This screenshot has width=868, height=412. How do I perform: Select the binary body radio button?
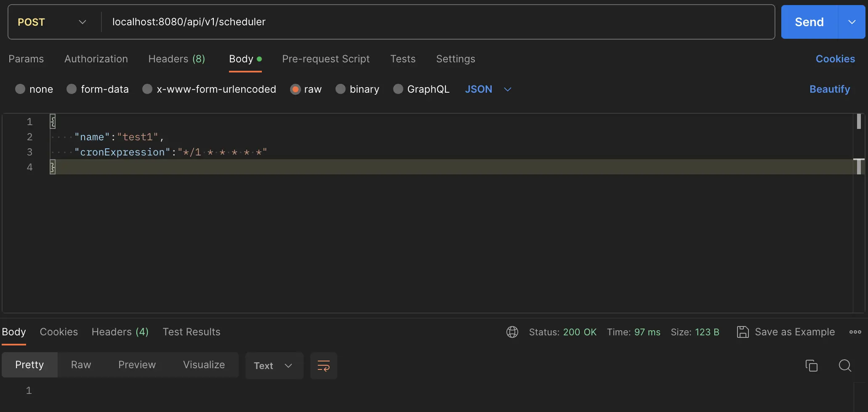[341, 89]
